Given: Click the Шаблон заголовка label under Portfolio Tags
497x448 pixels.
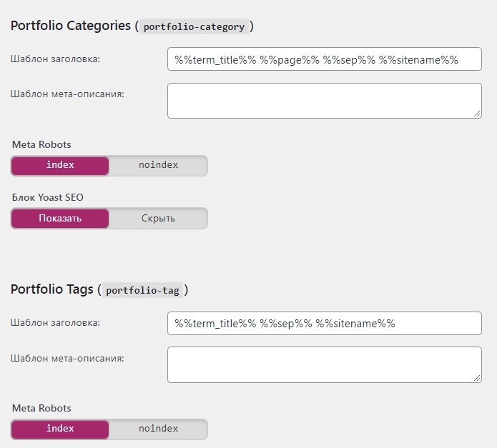Looking at the screenshot, I should [55, 323].
